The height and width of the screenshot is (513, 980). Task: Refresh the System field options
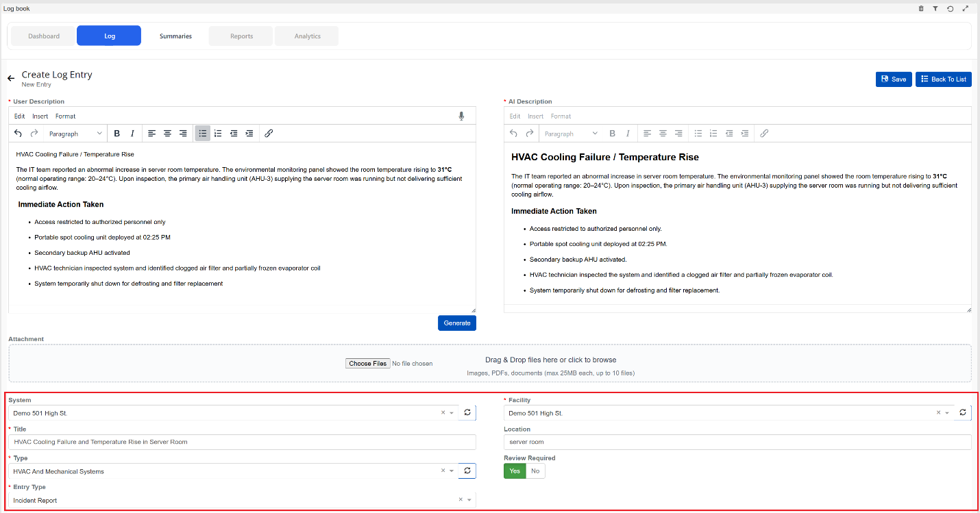467,412
